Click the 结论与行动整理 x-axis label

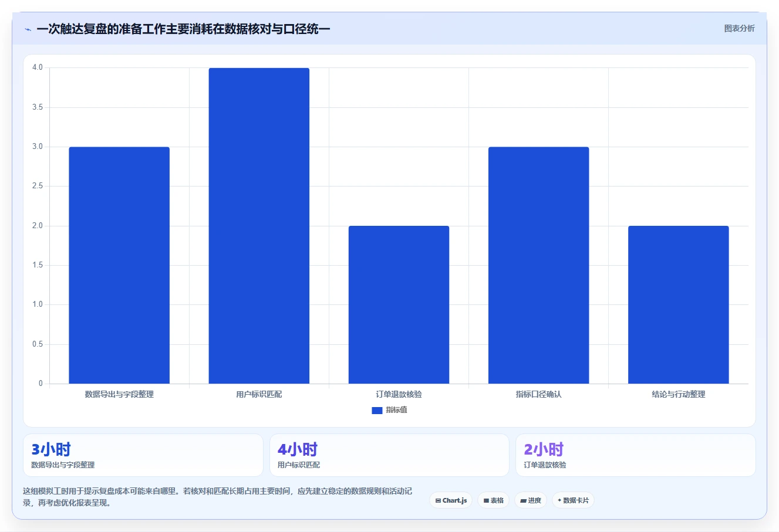pos(678,394)
